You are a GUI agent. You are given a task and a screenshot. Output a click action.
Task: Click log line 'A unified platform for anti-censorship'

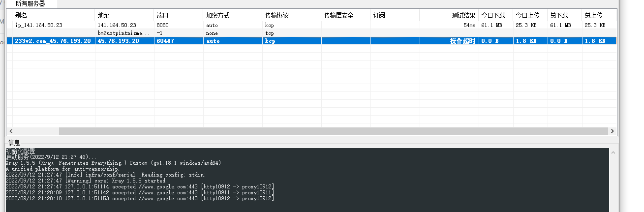click(x=62, y=169)
